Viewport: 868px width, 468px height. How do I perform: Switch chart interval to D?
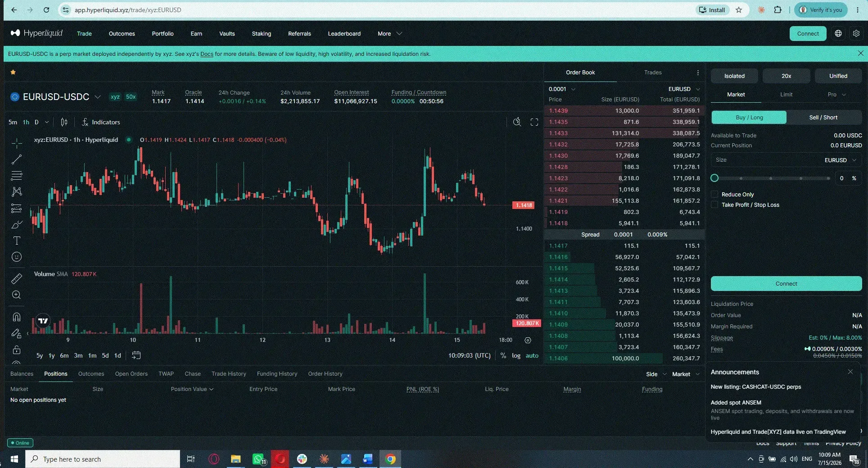36,122
